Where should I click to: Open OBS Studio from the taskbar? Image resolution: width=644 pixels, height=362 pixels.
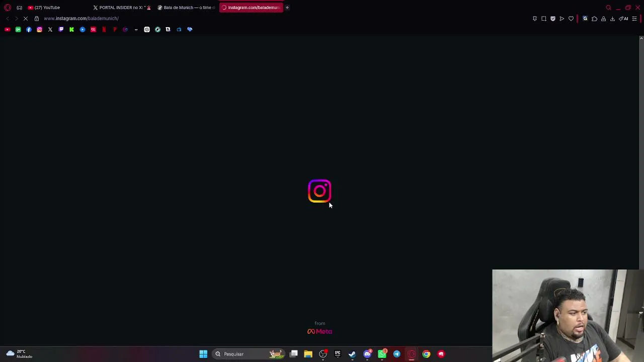(323, 354)
